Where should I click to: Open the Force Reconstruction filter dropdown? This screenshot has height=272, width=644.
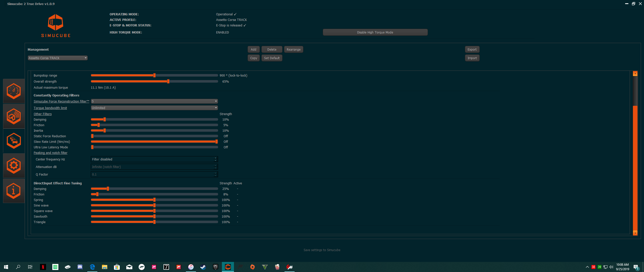click(x=154, y=101)
